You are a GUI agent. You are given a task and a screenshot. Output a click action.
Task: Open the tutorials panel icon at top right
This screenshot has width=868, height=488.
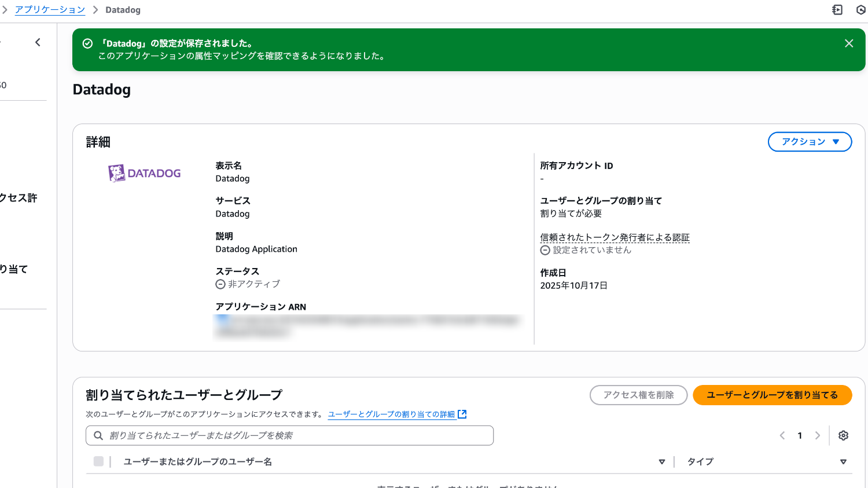[x=837, y=10]
